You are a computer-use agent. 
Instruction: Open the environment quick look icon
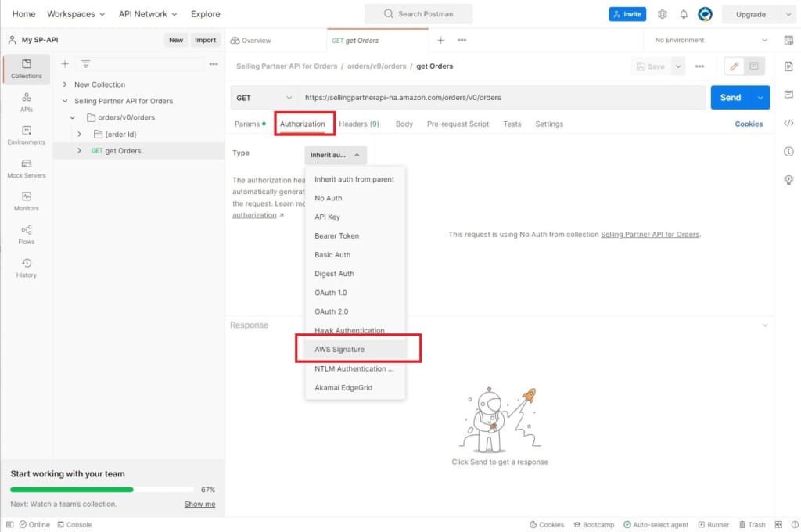[788, 40]
